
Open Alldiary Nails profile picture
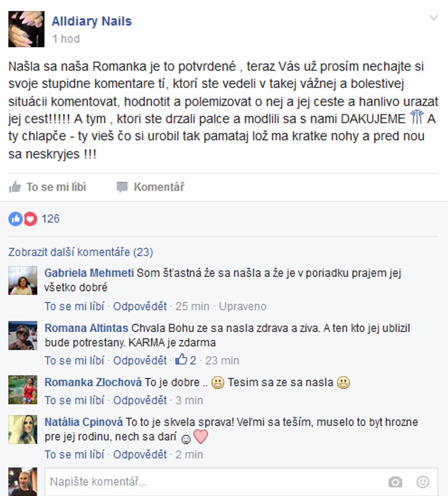point(26,29)
